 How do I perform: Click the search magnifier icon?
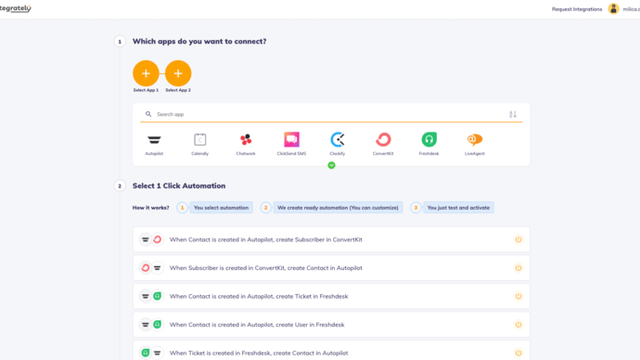coord(149,114)
